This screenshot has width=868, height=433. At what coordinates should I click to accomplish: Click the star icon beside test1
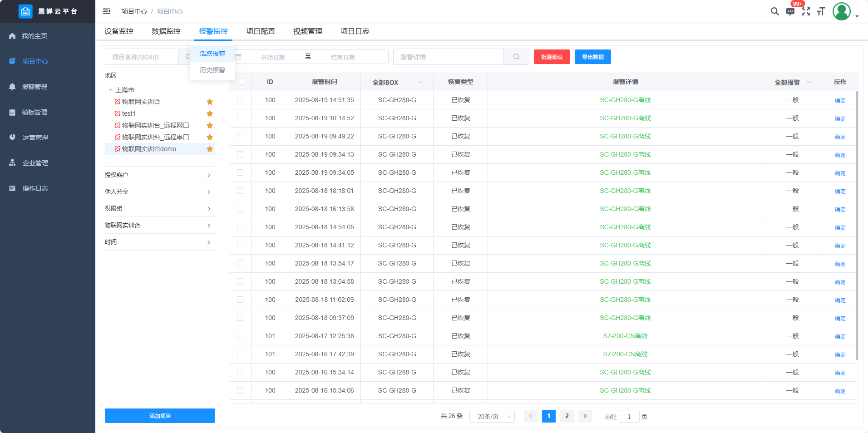tap(210, 113)
